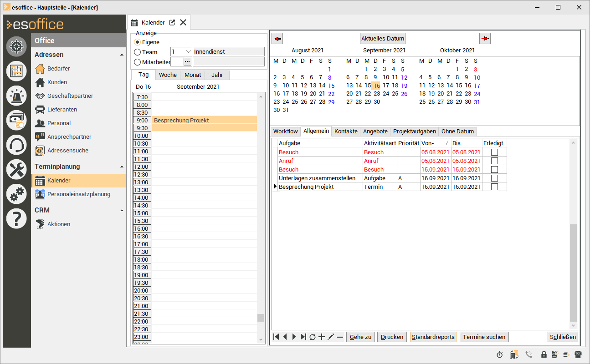Collapse the Adressen section
Image resolution: width=590 pixels, height=364 pixels.
pos(122,55)
